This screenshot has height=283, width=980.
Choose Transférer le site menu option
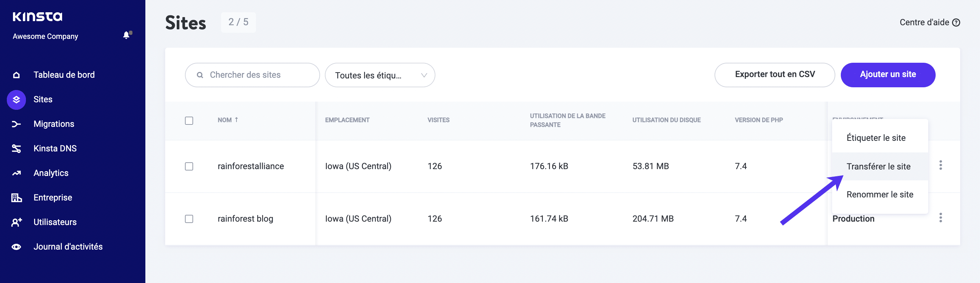click(878, 166)
